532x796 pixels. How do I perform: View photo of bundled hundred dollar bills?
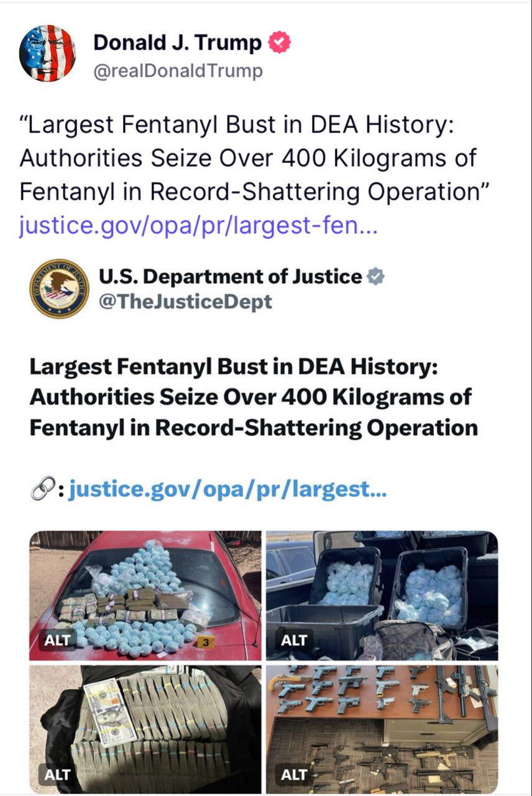pyautogui.click(x=145, y=729)
